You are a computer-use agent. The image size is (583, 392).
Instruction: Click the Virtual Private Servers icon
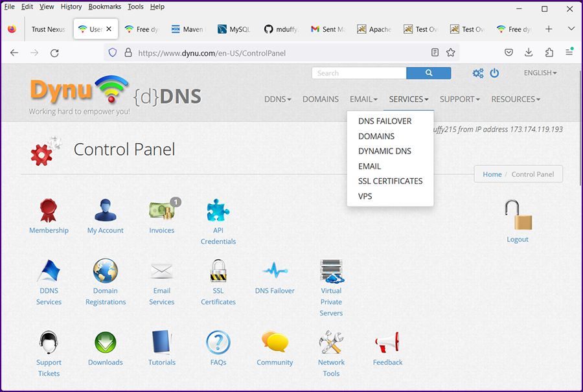pos(331,271)
